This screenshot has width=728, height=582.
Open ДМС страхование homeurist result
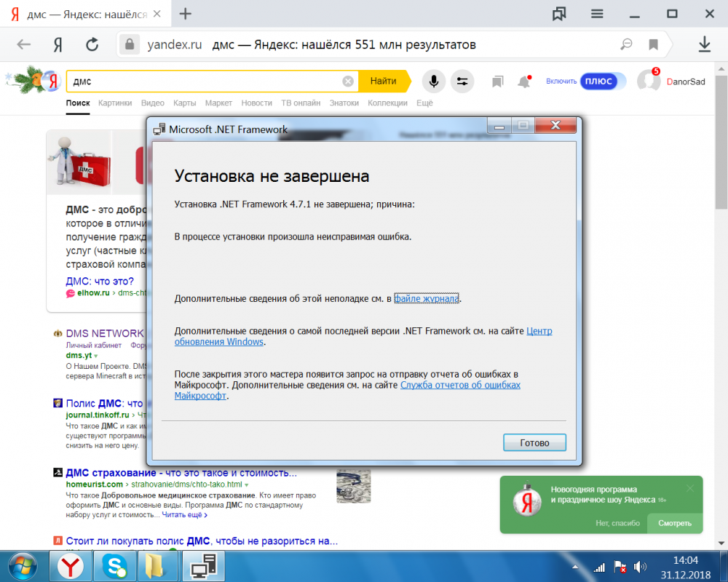coord(181,473)
